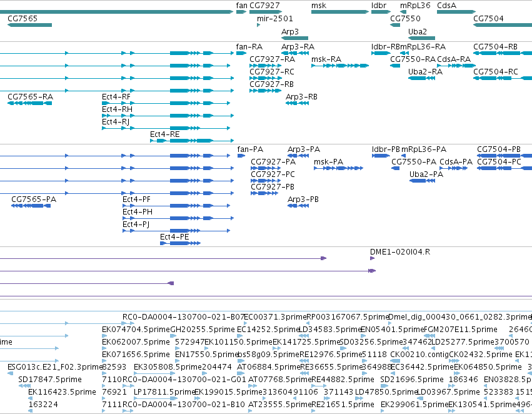Select the CG7927-RA transcript label
The height and width of the screenshot is (414, 532).
click(272, 59)
